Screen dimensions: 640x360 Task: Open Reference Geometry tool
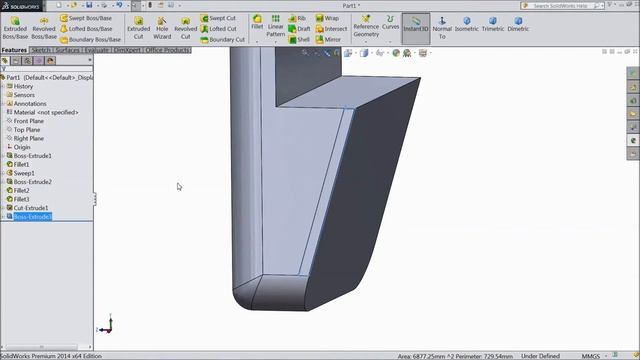click(x=366, y=26)
